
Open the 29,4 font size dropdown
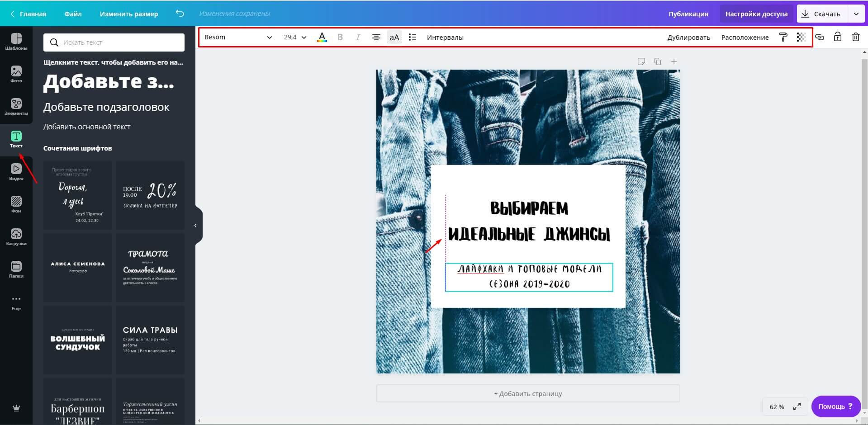click(x=295, y=37)
